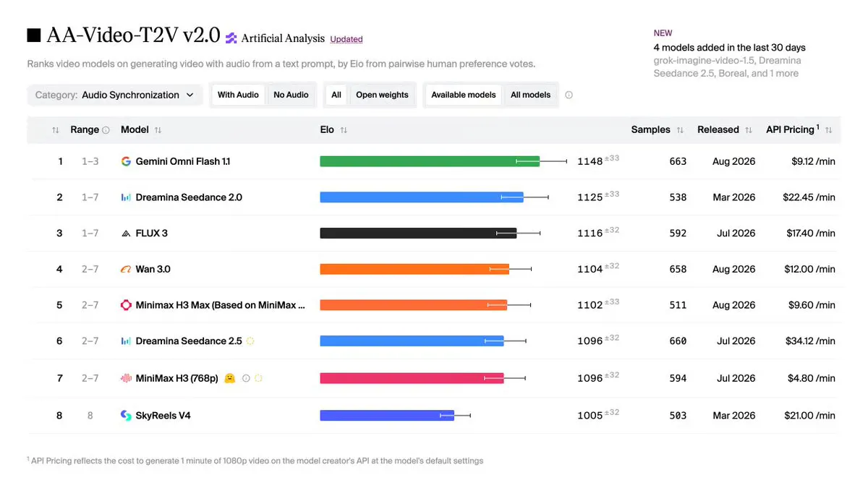Image resolution: width=868 pixels, height=488 pixels.
Task: Click the new-model sparkle icon next to Dreamina Seedance 2.5
Action: 250,341
